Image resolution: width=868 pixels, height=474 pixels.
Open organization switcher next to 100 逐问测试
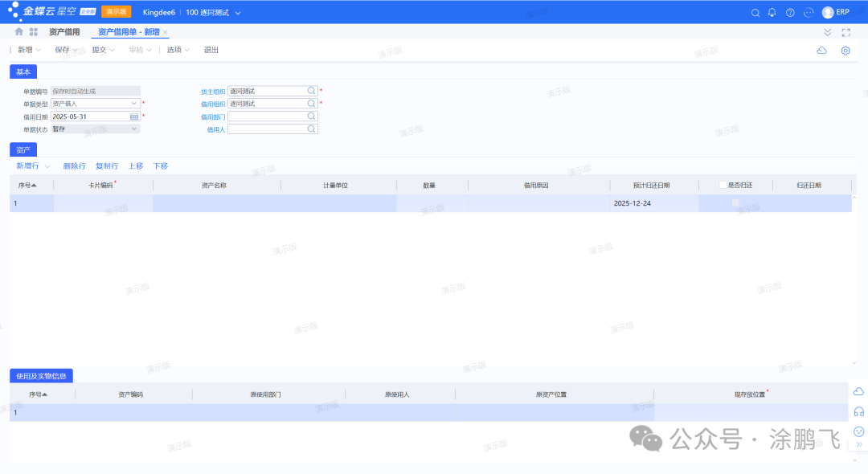[x=238, y=13]
